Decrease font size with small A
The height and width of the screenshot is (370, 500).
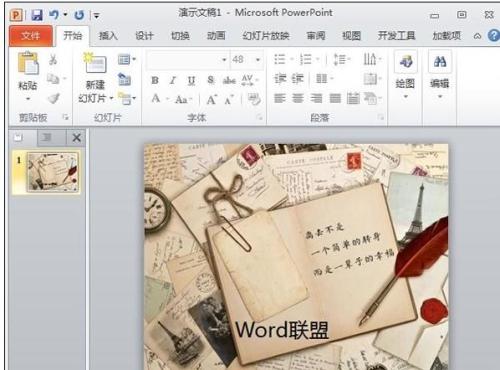click(x=229, y=100)
